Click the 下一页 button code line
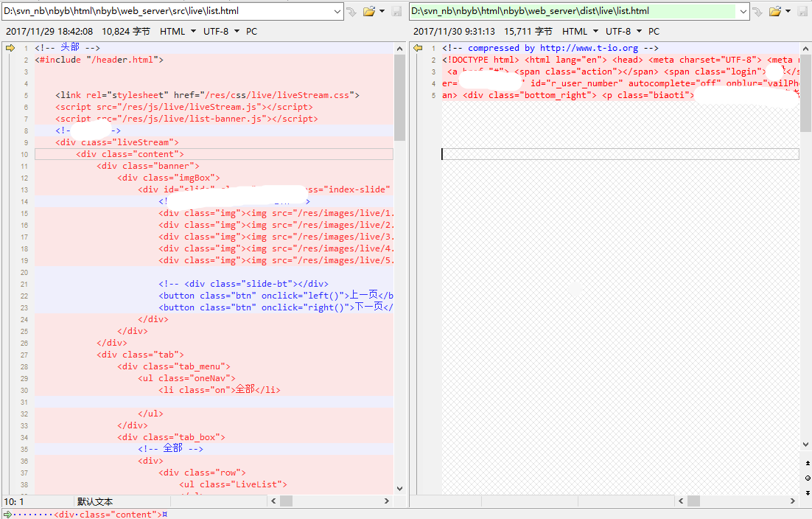The height and width of the screenshot is (519, 812). [x=276, y=307]
